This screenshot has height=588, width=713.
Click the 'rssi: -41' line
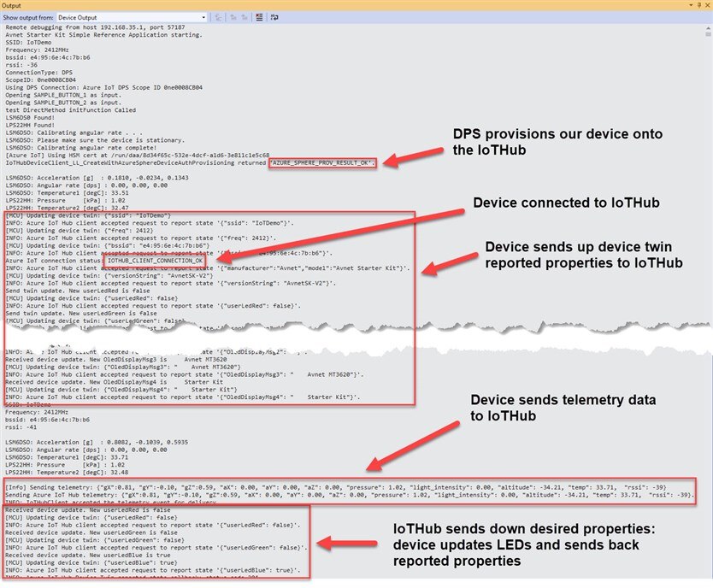(x=21, y=427)
